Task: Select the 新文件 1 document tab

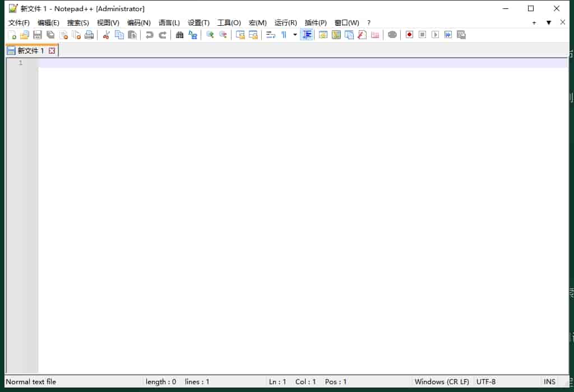Action: tap(31, 50)
